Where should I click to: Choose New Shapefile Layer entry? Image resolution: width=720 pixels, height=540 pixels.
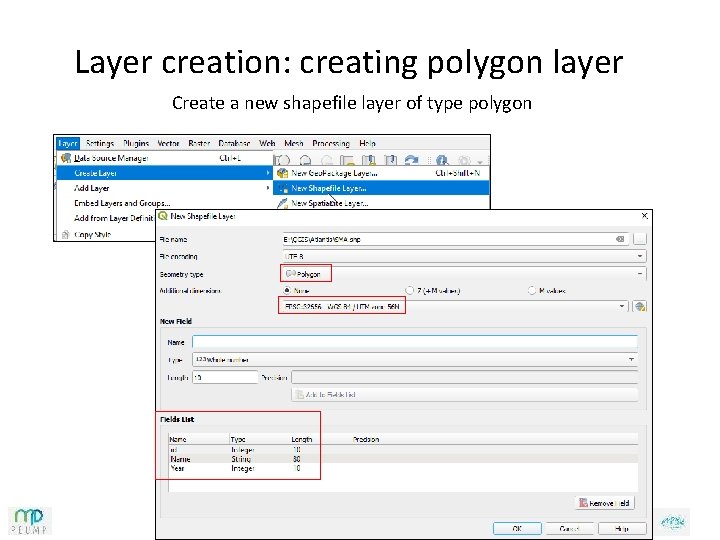click(x=381, y=188)
